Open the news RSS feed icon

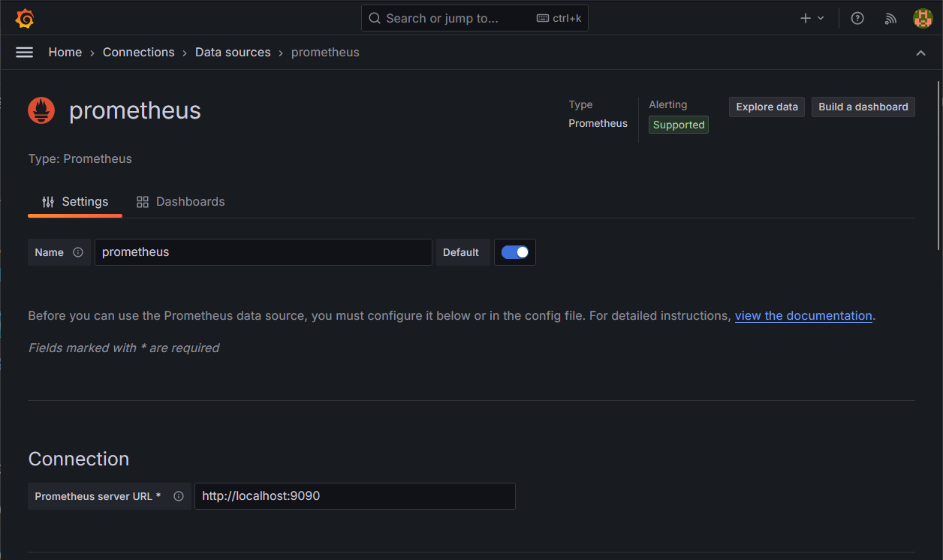click(x=890, y=18)
